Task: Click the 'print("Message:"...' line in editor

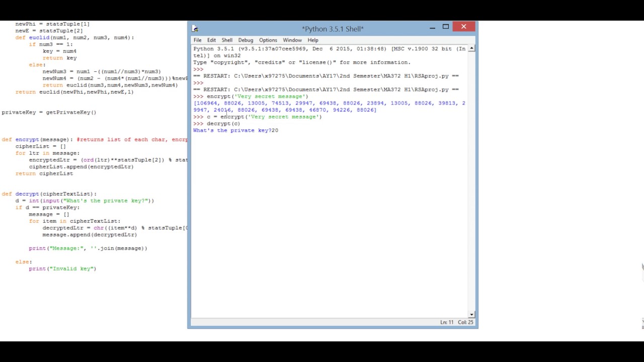Action: 88,248
